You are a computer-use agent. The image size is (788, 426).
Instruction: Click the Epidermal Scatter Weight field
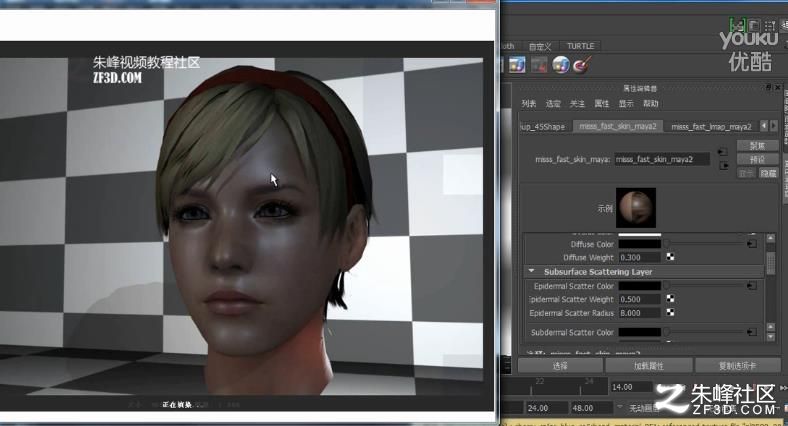(x=639, y=299)
